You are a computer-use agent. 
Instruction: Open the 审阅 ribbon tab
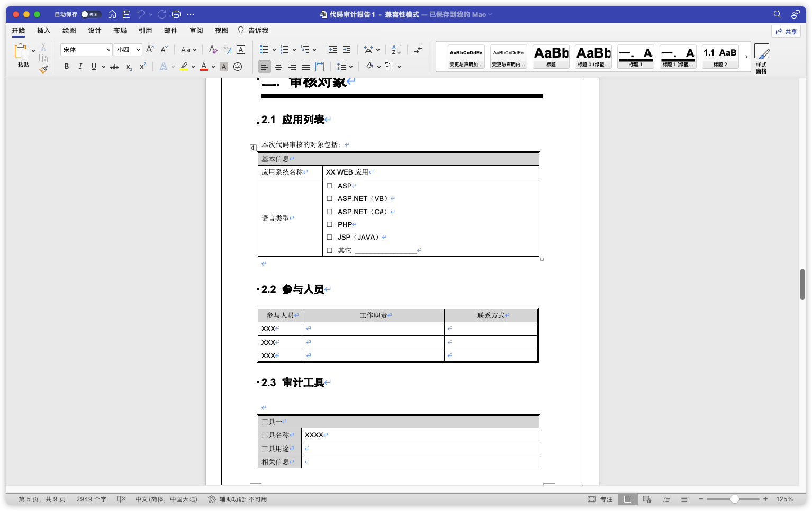pos(196,31)
